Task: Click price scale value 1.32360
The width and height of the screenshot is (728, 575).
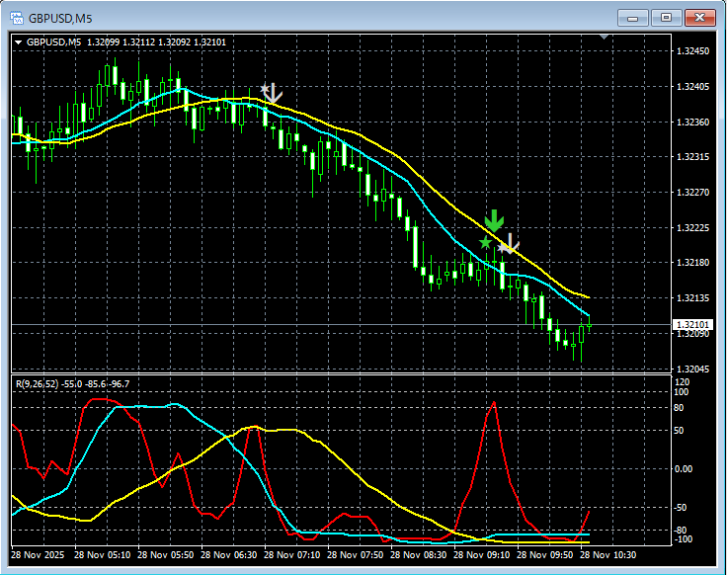Action: [693, 123]
